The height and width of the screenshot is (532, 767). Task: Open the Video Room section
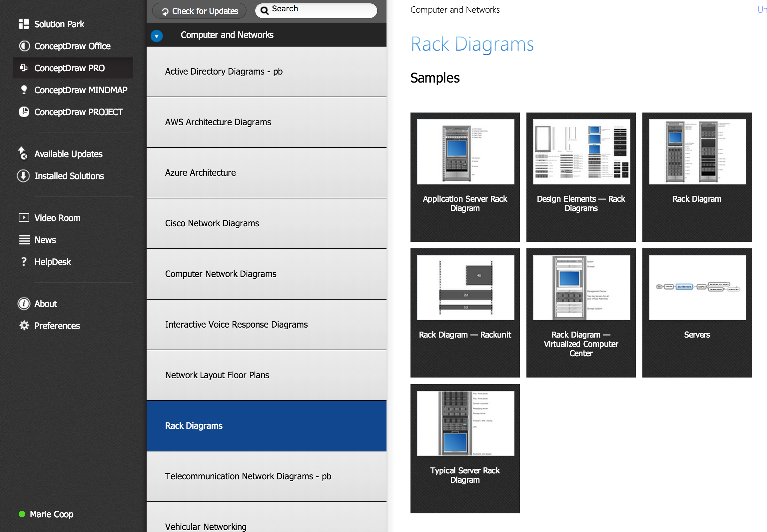pyautogui.click(x=56, y=218)
